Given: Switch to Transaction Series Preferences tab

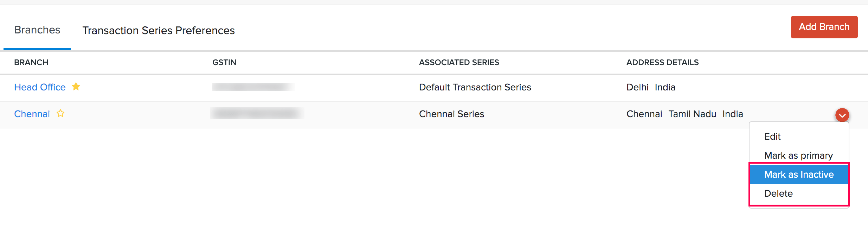Looking at the screenshot, I should [x=159, y=31].
